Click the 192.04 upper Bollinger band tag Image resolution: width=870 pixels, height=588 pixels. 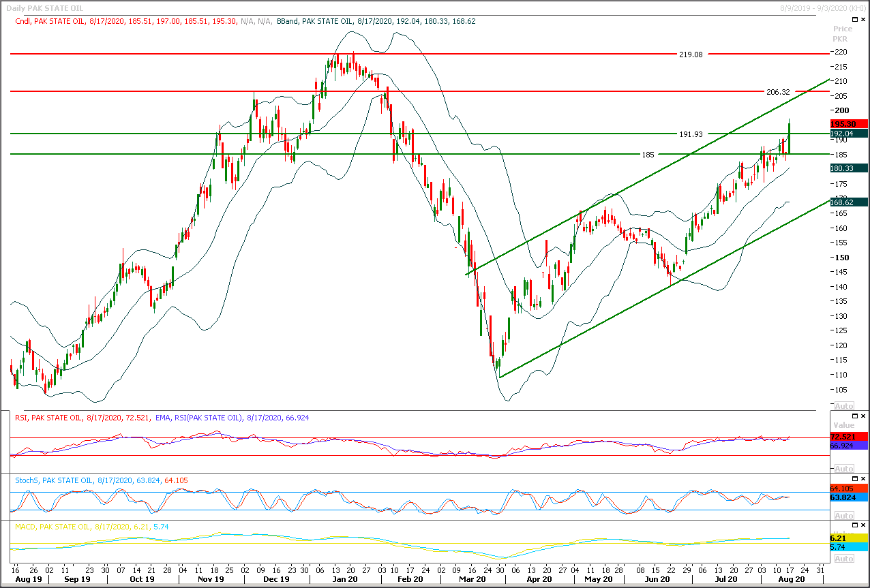click(x=849, y=134)
